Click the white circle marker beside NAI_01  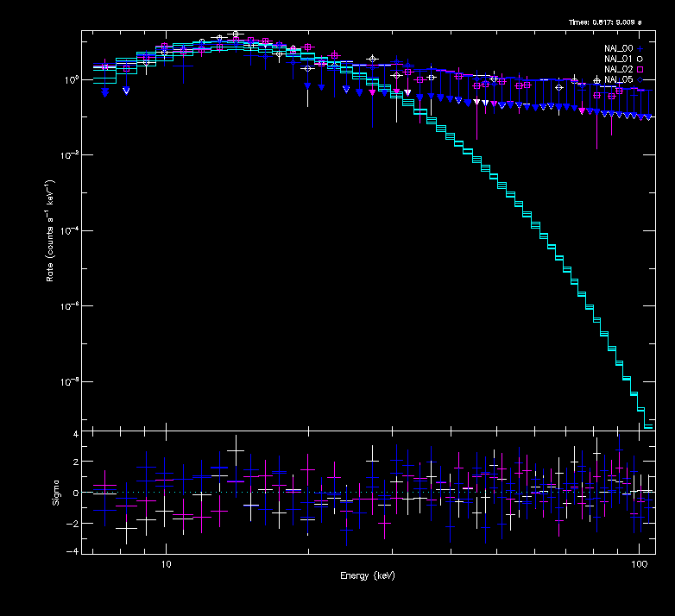(640, 59)
